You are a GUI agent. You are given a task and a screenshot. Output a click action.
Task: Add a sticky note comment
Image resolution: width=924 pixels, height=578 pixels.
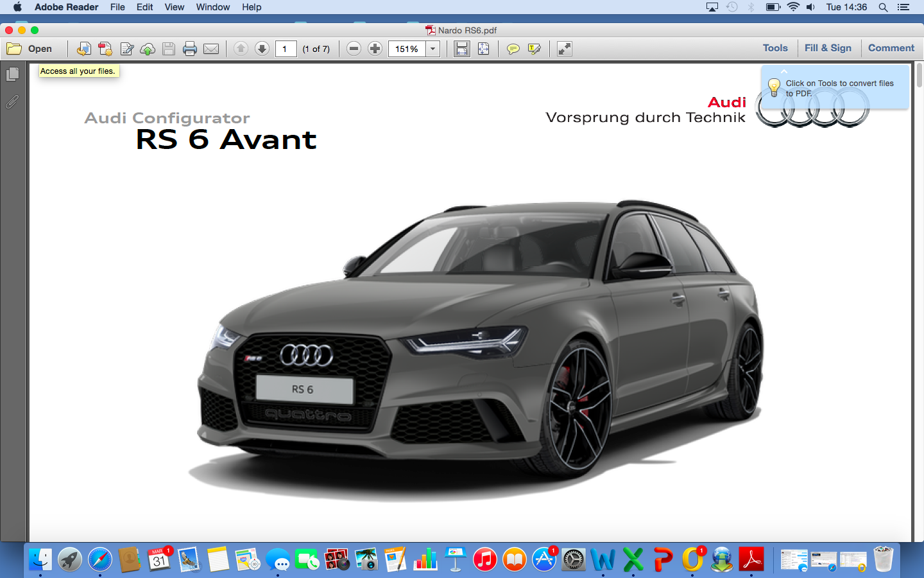pos(513,49)
